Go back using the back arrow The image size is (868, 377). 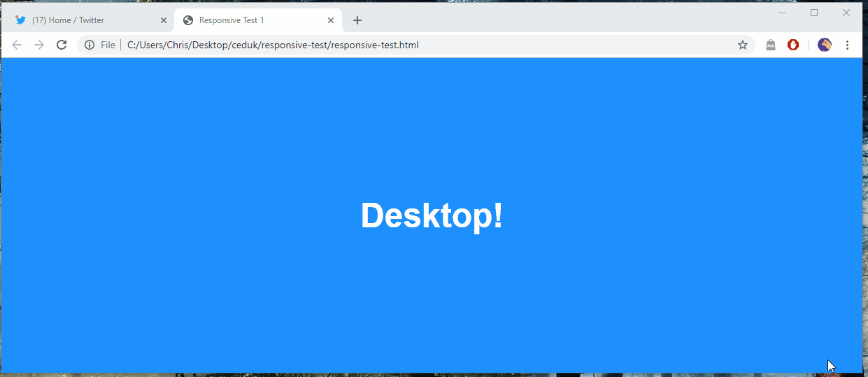pyautogui.click(x=17, y=45)
